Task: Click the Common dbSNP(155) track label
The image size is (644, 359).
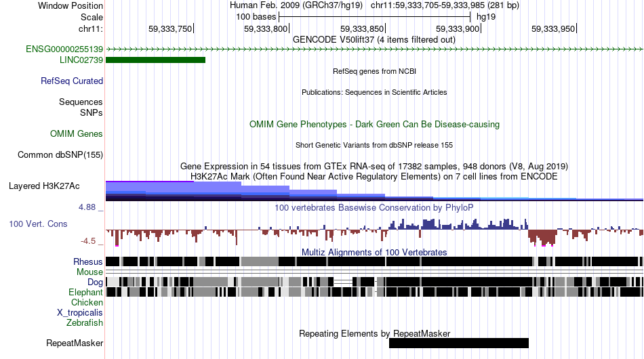Action: click(60, 154)
